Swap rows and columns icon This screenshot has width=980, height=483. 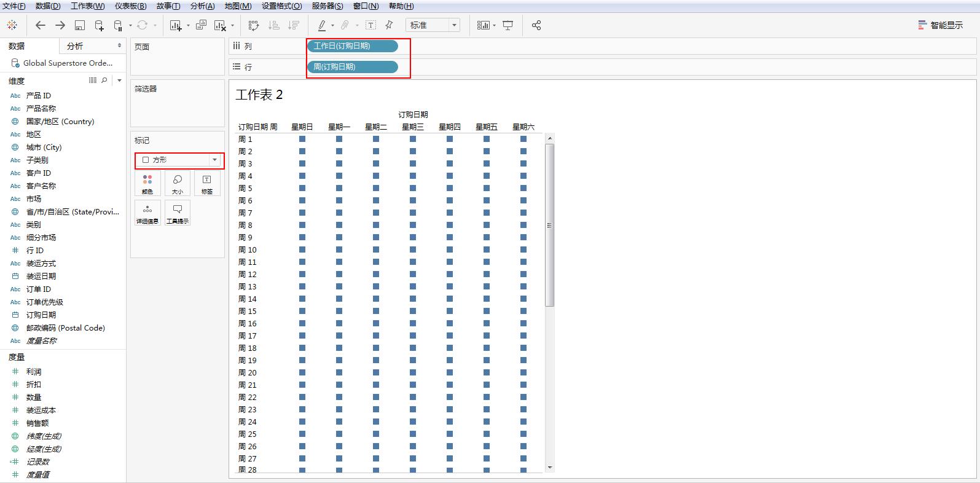coord(254,25)
